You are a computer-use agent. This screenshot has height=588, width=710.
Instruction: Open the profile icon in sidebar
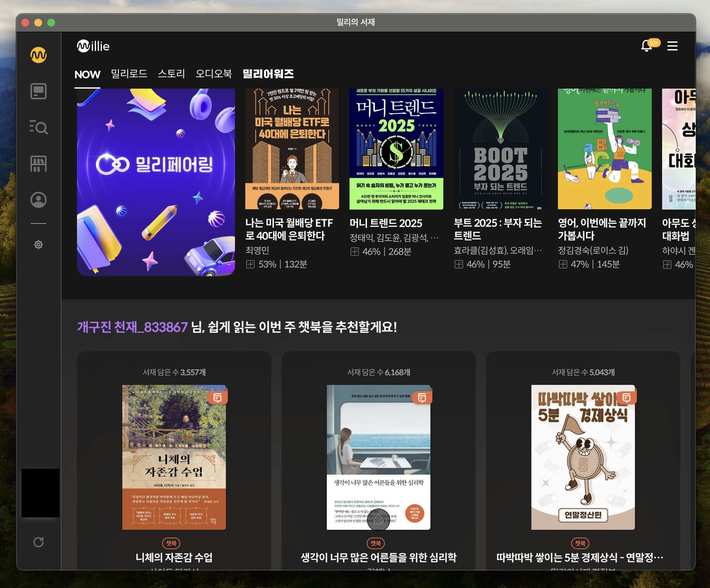(39, 200)
